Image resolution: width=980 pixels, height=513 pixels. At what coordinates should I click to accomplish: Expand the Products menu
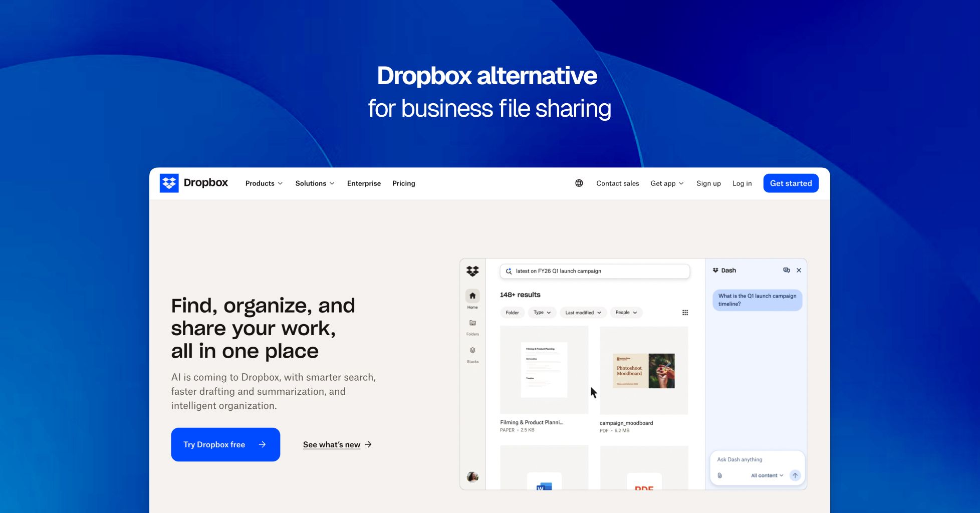click(x=264, y=183)
